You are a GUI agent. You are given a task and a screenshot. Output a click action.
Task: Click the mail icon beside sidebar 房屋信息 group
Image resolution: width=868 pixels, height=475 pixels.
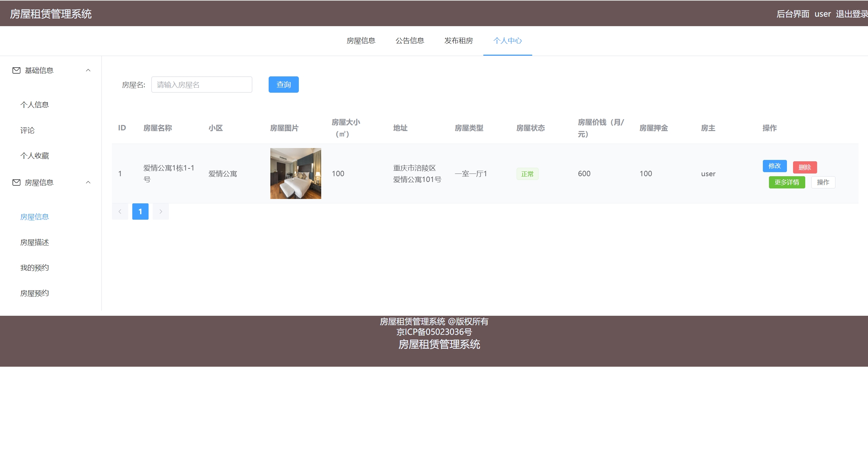16,182
